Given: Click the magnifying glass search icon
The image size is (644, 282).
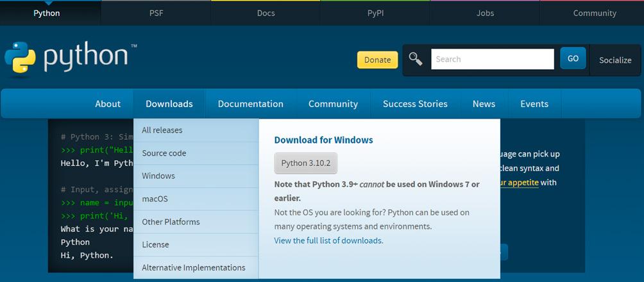Looking at the screenshot, I should coord(416,59).
